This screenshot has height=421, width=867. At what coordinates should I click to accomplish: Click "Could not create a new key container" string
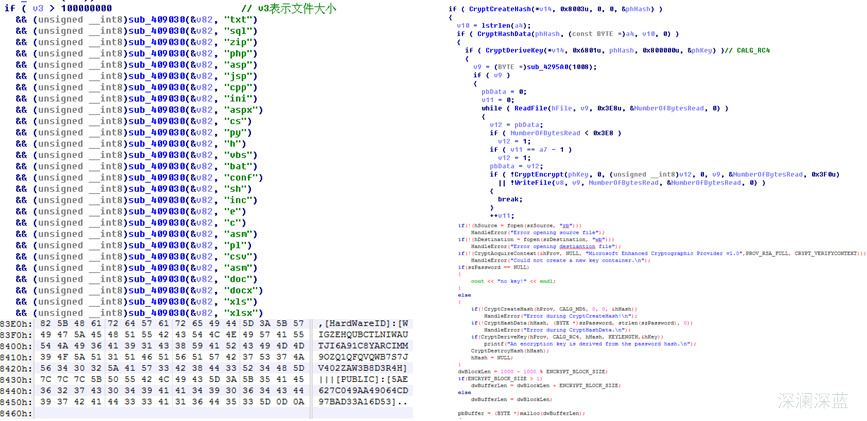pos(577,259)
